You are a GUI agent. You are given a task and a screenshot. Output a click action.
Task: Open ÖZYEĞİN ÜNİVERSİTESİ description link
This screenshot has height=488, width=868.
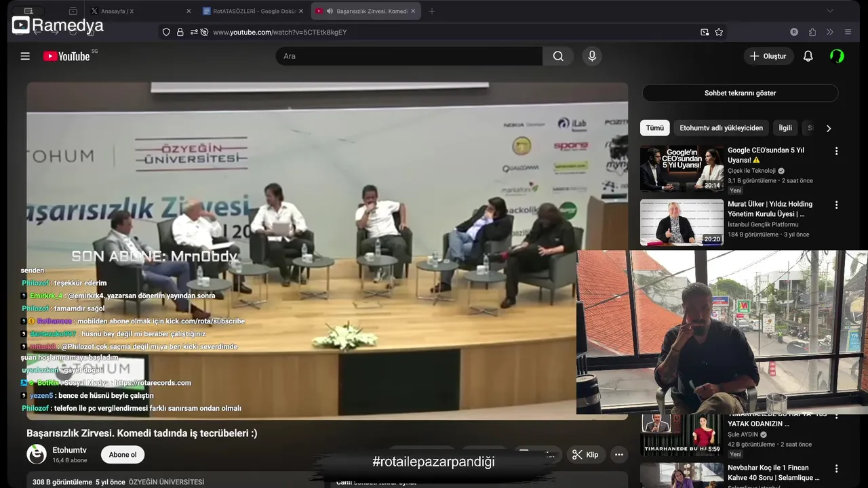[166, 482]
